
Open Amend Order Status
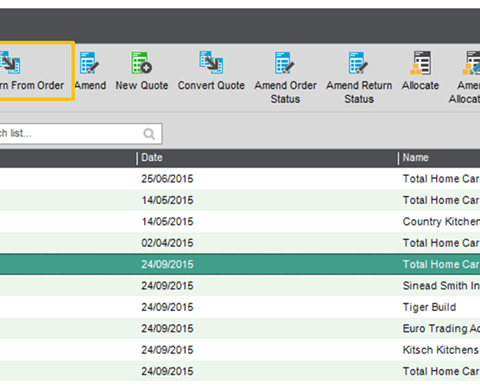click(x=285, y=77)
